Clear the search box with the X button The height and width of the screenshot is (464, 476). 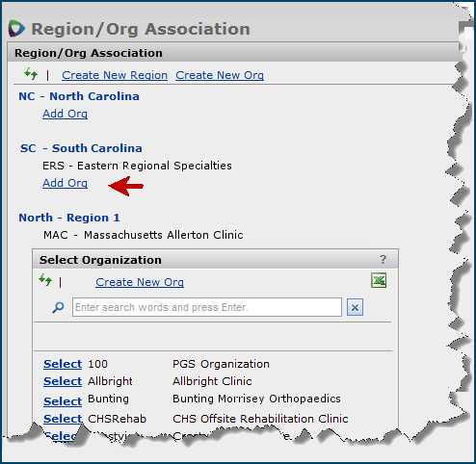[355, 307]
